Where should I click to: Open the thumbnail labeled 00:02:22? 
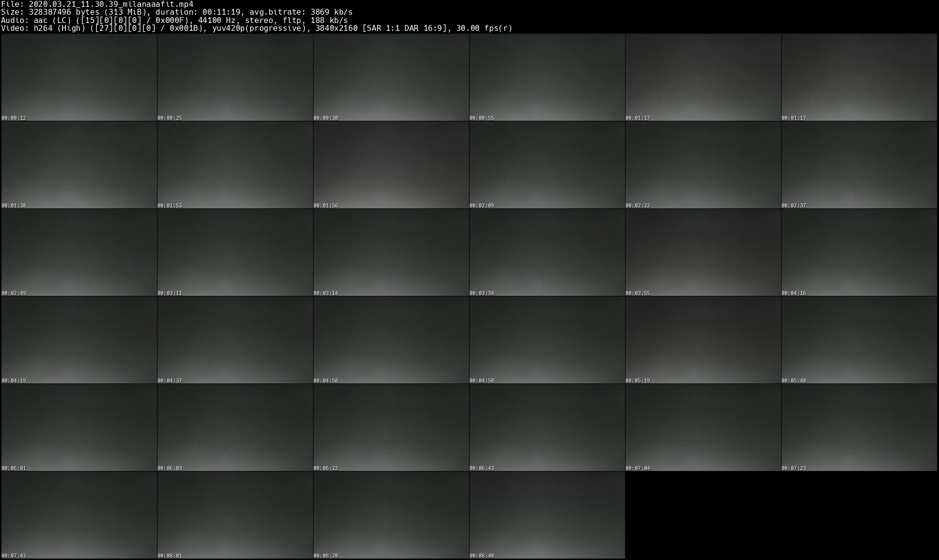pos(703,165)
